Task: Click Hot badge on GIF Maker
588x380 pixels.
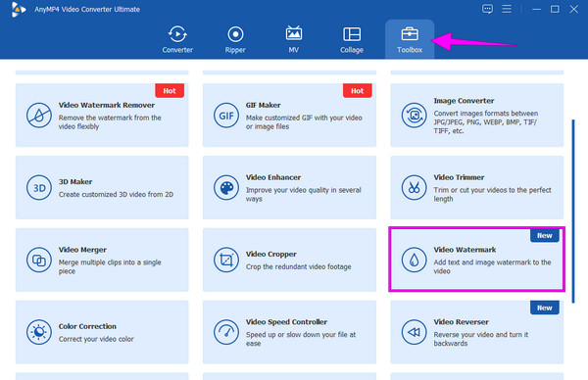Action: coord(358,91)
